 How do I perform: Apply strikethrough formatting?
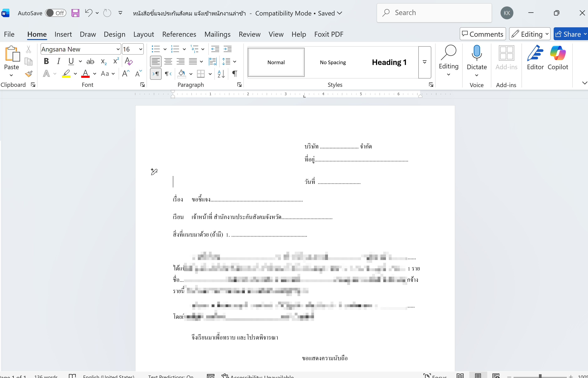click(x=90, y=61)
